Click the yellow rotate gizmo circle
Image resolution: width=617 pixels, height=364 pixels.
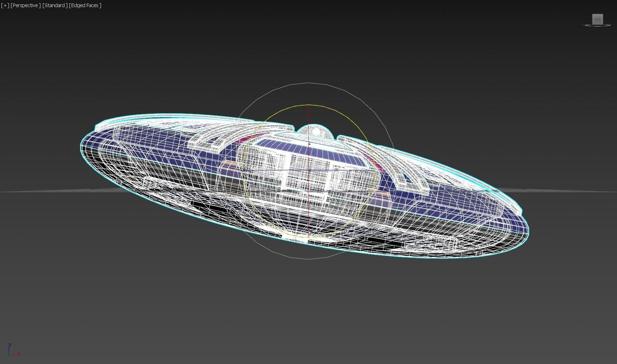[x=308, y=105]
